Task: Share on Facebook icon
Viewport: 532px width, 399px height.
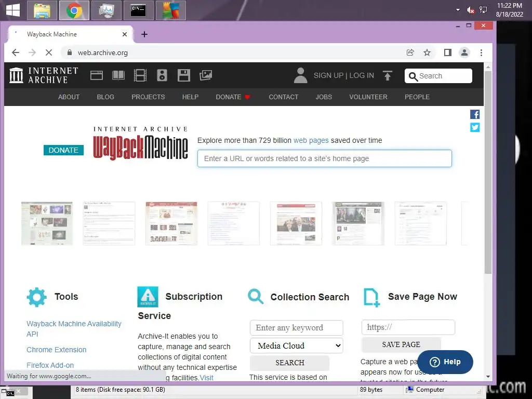Action: point(475,114)
